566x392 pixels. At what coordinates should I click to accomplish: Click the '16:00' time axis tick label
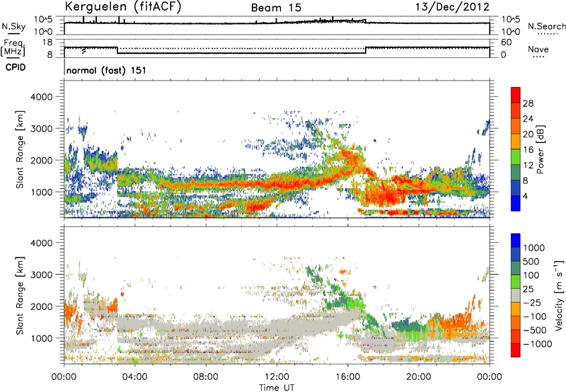point(347,377)
